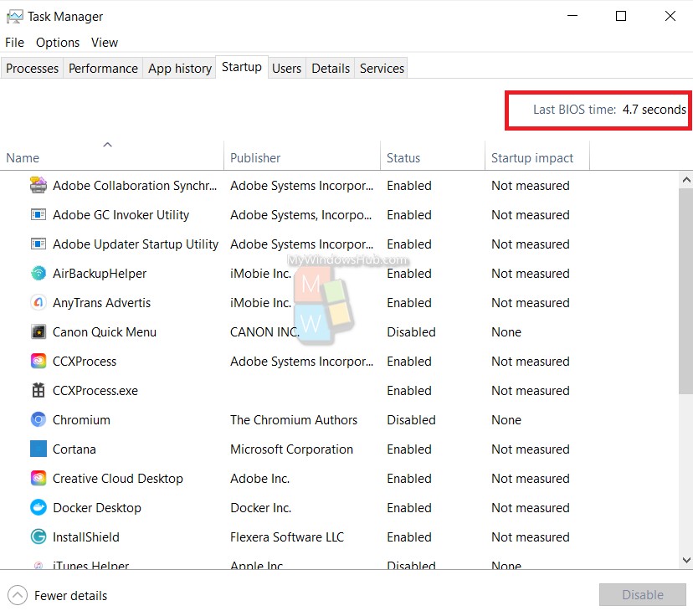
Task: Switch to the App history tab
Action: (180, 69)
